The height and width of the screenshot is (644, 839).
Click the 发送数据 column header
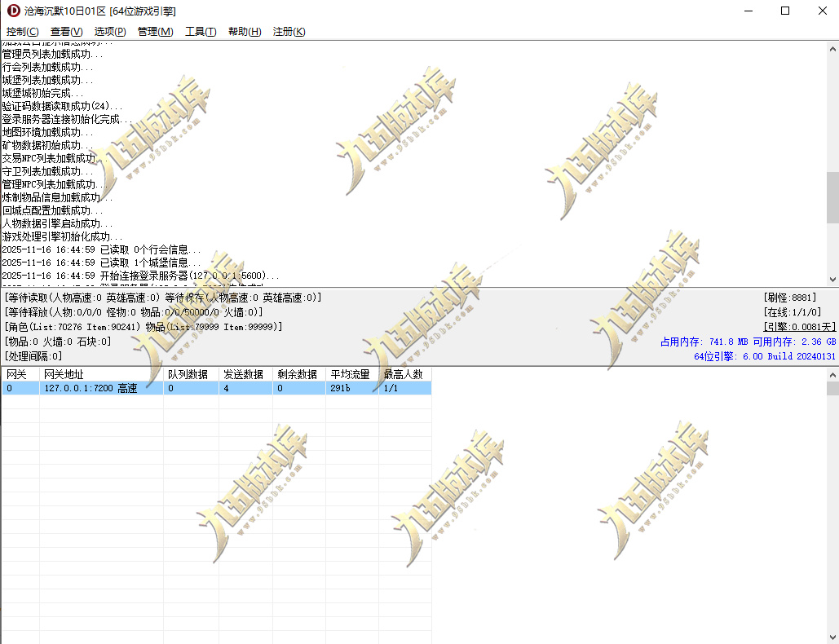pyautogui.click(x=245, y=374)
